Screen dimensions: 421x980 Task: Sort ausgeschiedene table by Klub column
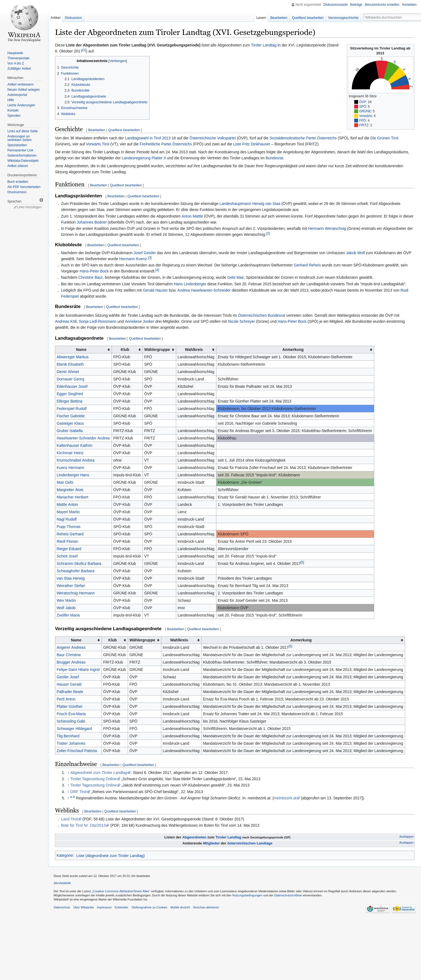click(x=114, y=640)
